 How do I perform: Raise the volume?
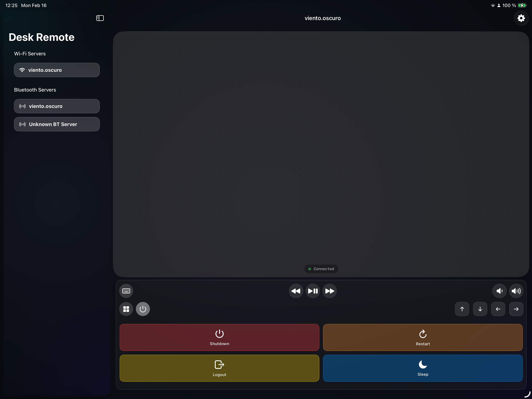[x=516, y=291]
